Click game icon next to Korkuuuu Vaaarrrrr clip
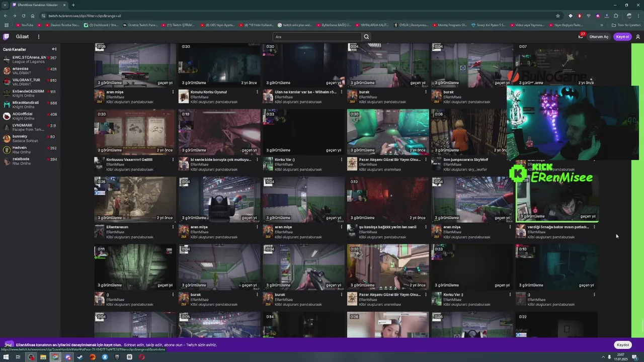Image resolution: width=644 pixels, height=362 pixels. pos(99,163)
